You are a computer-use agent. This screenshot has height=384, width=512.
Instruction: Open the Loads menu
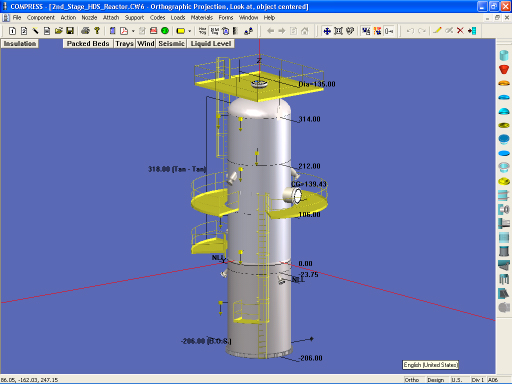pos(178,18)
